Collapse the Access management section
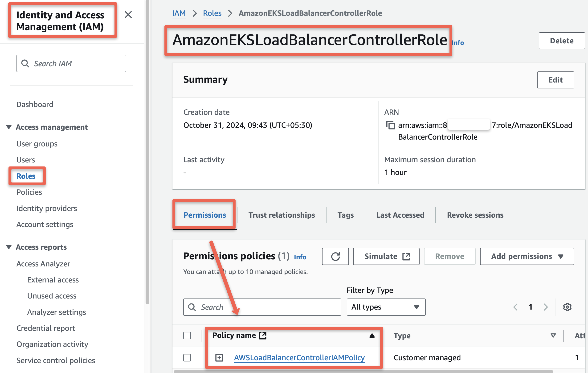Image resolution: width=588 pixels, height=373 pixels. click(x=9, y=127)
